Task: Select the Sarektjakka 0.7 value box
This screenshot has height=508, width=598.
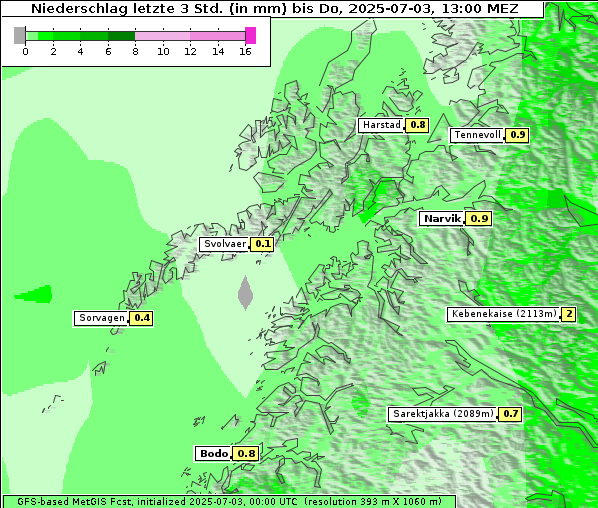Action: tap(510, 414)
